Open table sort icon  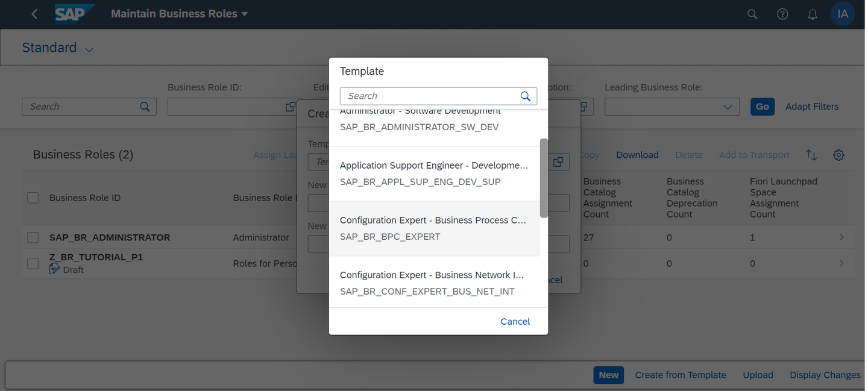coord(811,155)
